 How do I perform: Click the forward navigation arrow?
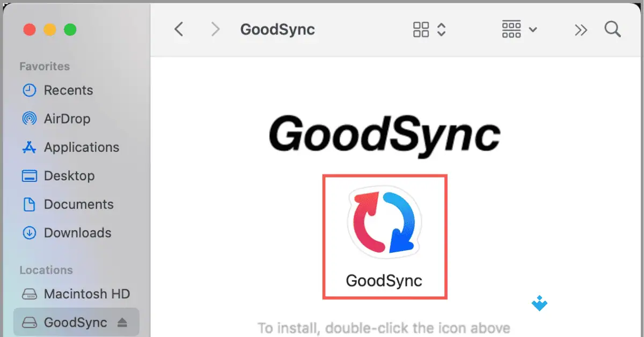(214, 30)
